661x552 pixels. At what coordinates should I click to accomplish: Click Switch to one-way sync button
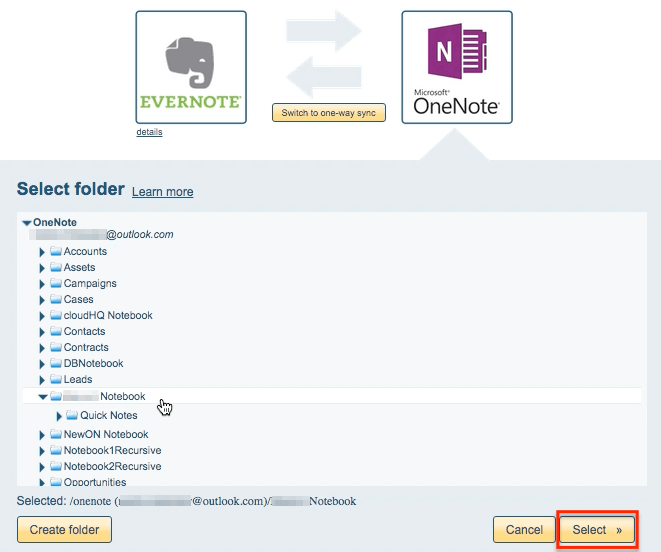[328, 113]
